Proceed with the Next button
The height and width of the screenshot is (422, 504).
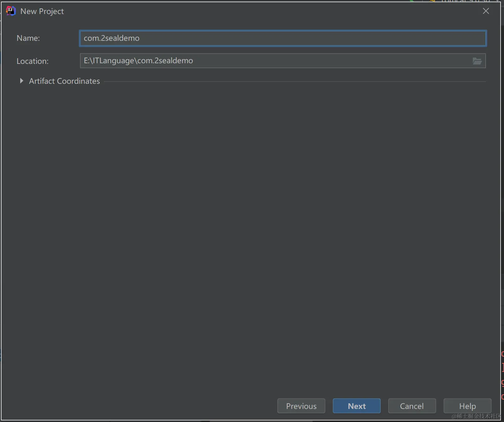tap(356, 406)
